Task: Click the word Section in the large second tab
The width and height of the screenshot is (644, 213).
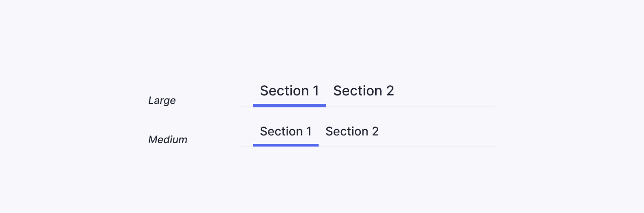Action: coord(358,91)
